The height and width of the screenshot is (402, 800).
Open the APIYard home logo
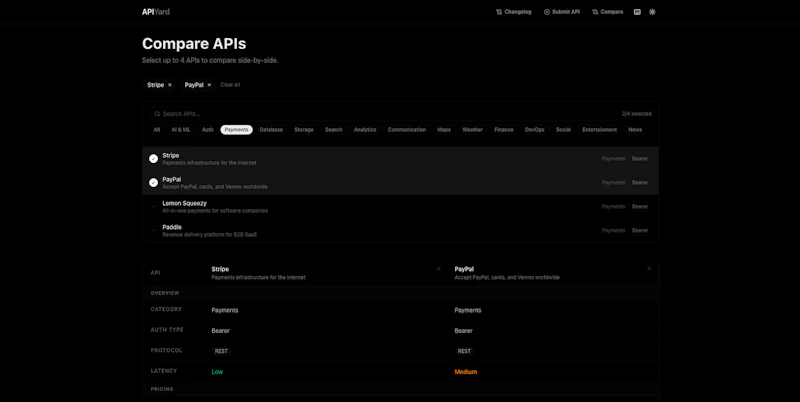point(156,12)
